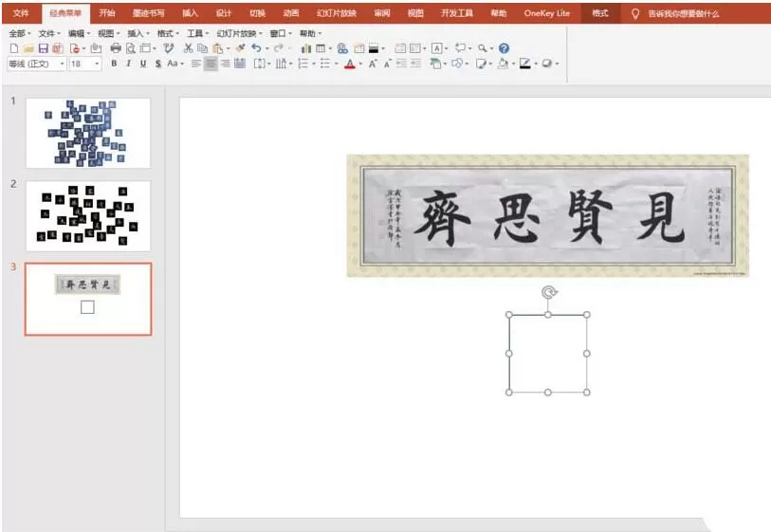Screen dimensions: 771x532
Task: Open the 设计 ribbon tab
Action: click(223, 12)
